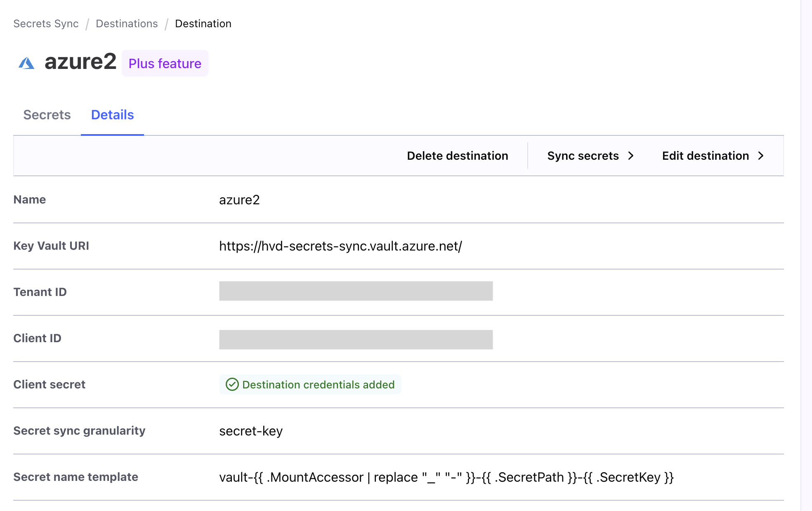Click the secret name template value
Viewport: 812px width, 511px height.
pos(446,477)
